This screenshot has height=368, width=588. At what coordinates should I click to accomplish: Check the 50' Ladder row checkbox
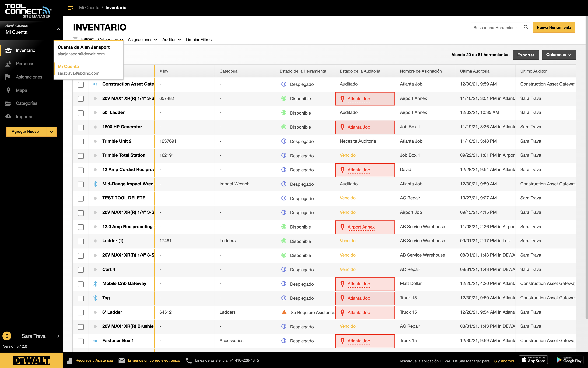tap(81, 113)
